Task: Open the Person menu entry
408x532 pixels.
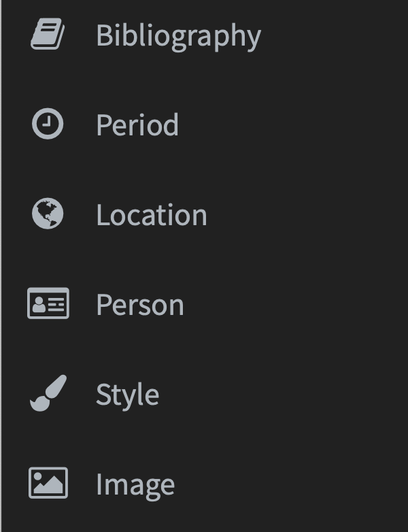Action: click(x=139, y=305)
